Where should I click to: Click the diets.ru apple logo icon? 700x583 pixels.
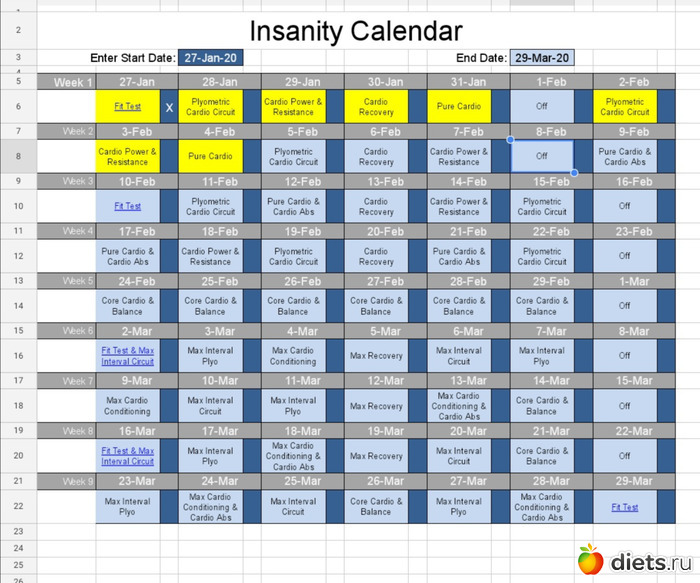(x=591, y=559)
